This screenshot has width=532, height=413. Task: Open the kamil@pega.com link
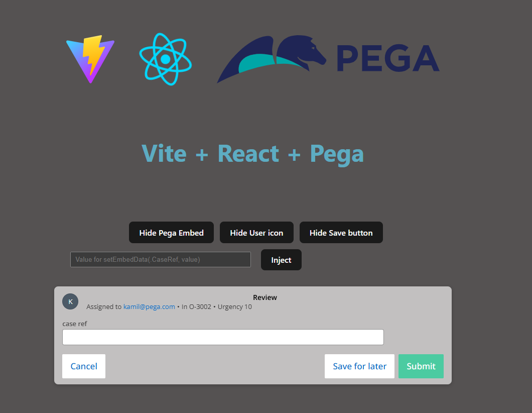coord(149,306)
